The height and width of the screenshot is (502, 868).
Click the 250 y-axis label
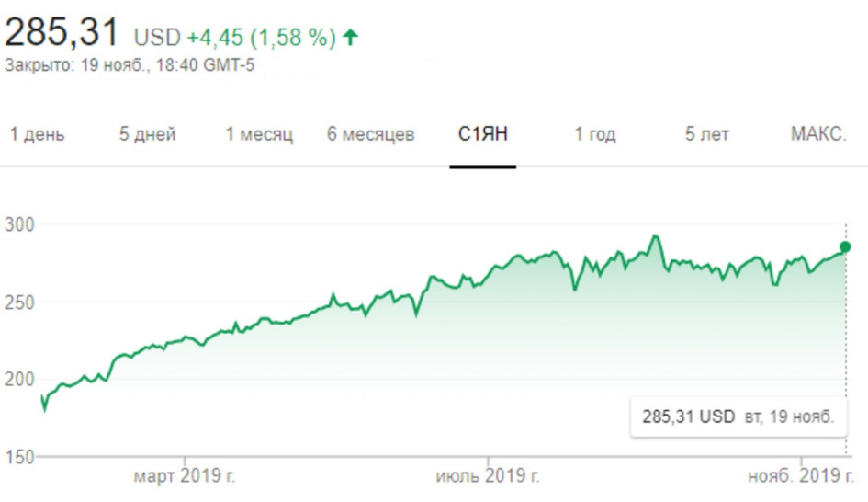(18, 302)
